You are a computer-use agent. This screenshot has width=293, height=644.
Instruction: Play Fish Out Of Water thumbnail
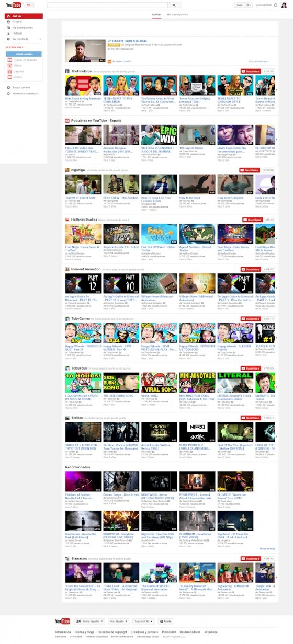tap(159, 234)
